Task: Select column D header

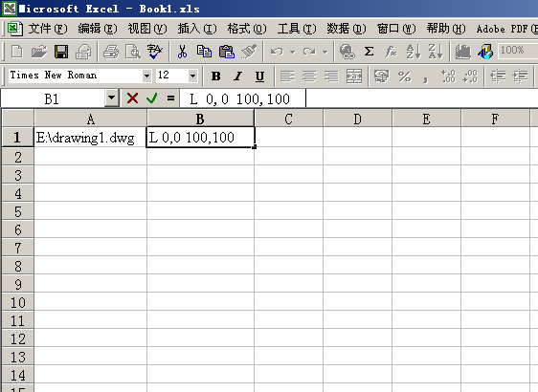Action: (357, 119)
